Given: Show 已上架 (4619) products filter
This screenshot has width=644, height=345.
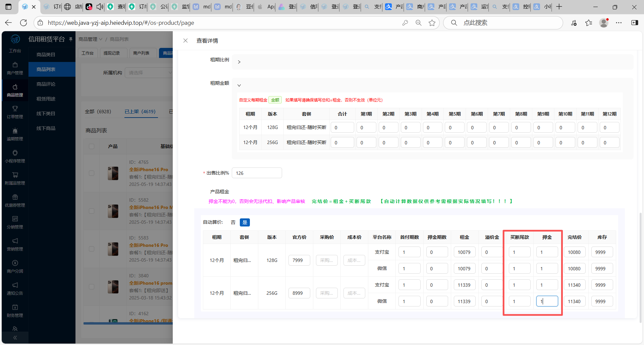Looking at the screenshot, I should click(140, 112).
